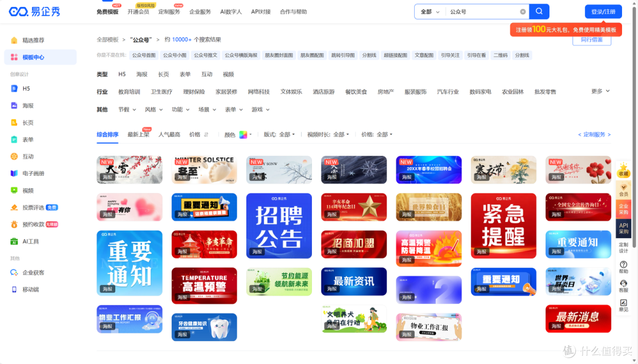Click 二维码 suggestion tag
638x364 pixels.
point(500,55)
